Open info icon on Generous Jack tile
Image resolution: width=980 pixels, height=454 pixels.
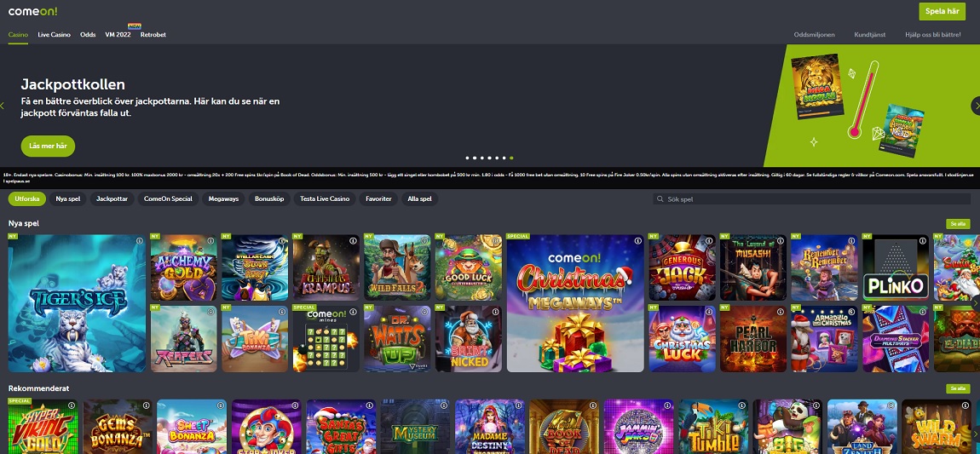(x=710, y=241)
